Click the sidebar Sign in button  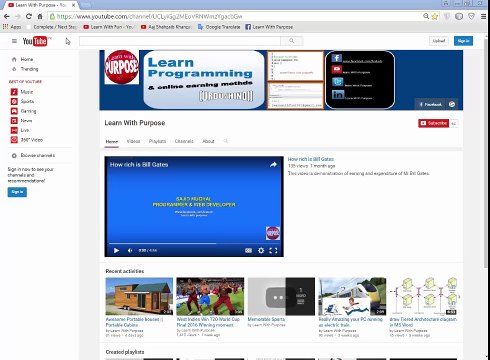click(x=17, y=192)
